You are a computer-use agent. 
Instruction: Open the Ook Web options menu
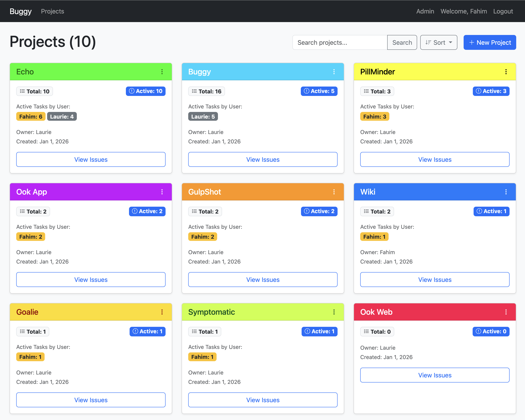pos(506,312)
